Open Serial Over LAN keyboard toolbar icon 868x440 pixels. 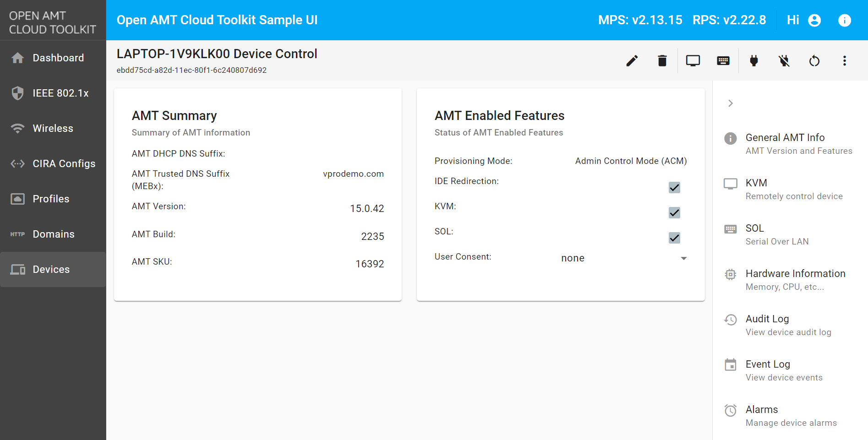click(723, 61)
